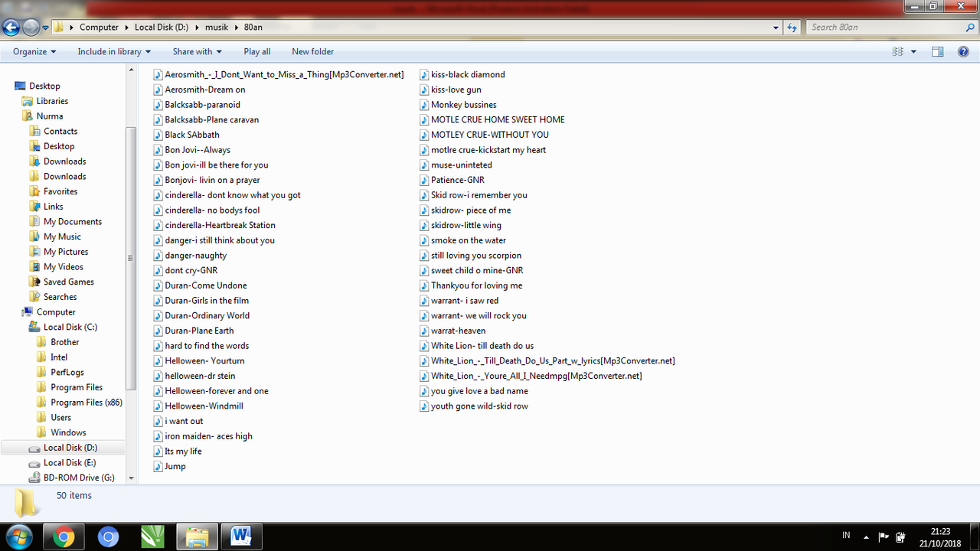Open the blue Chromium taskbar icon
Screen dimensions: 980x551
108,537
